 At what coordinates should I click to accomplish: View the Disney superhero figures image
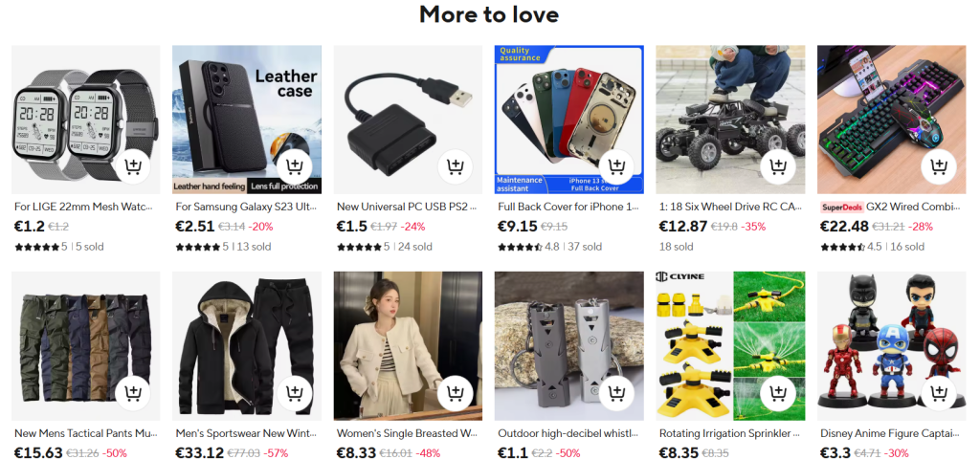pos(892,346)
